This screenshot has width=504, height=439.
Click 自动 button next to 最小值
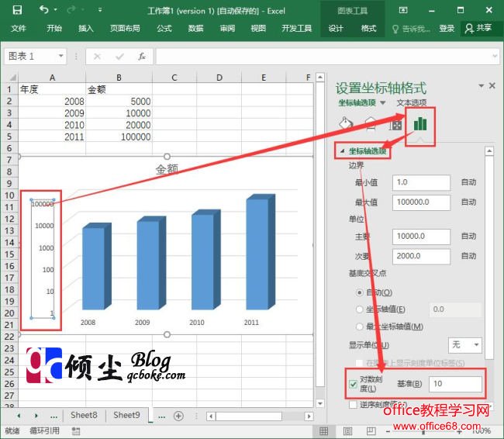pos(468,182)
